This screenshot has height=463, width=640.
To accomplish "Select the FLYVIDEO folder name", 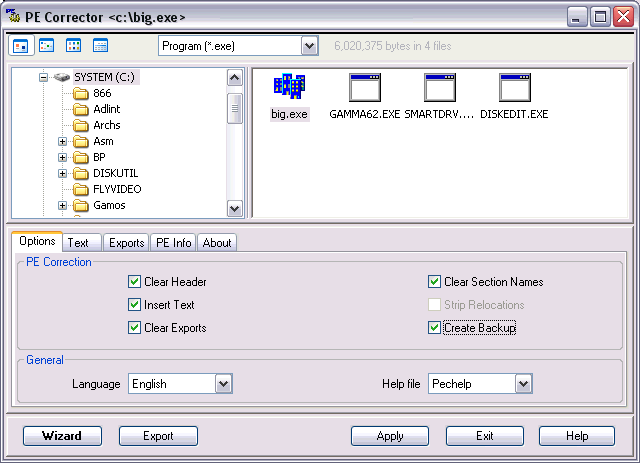I will (x=117, y=189).
